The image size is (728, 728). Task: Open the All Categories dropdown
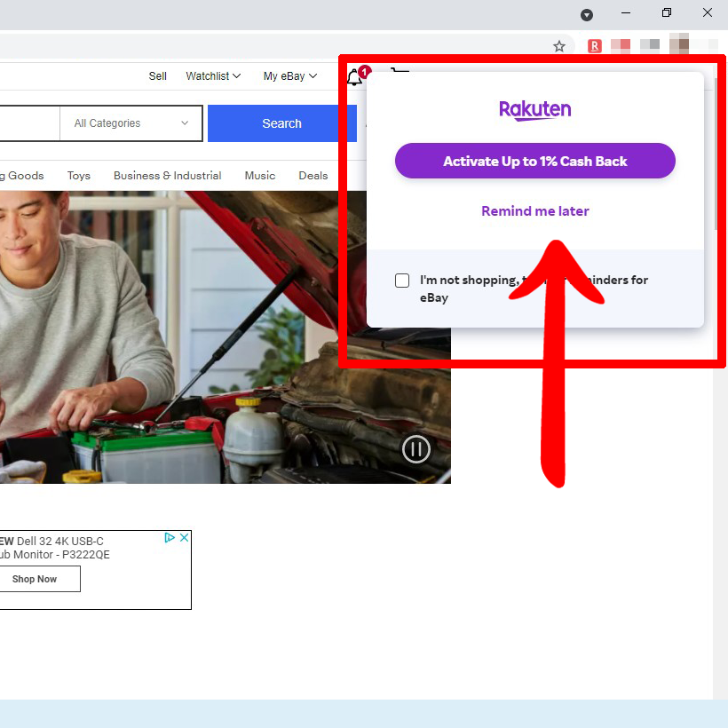(131, 123)
